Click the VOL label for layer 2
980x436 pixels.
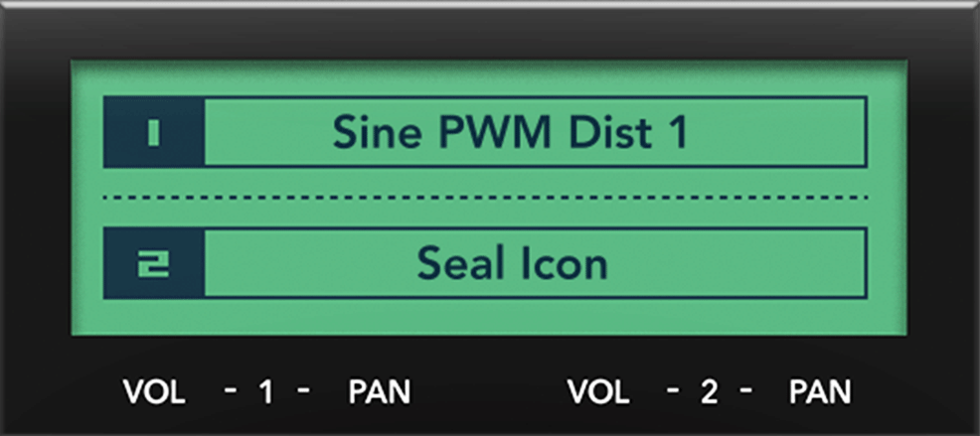597,391
